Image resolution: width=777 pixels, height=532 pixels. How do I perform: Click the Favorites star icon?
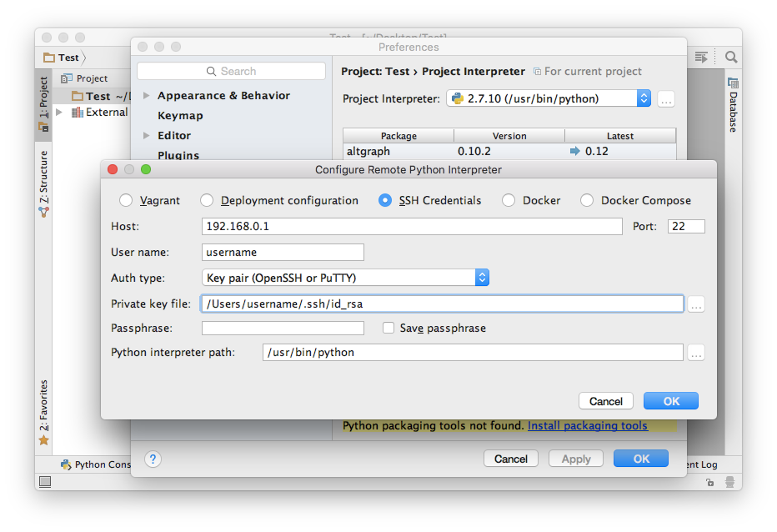(43, 440)
